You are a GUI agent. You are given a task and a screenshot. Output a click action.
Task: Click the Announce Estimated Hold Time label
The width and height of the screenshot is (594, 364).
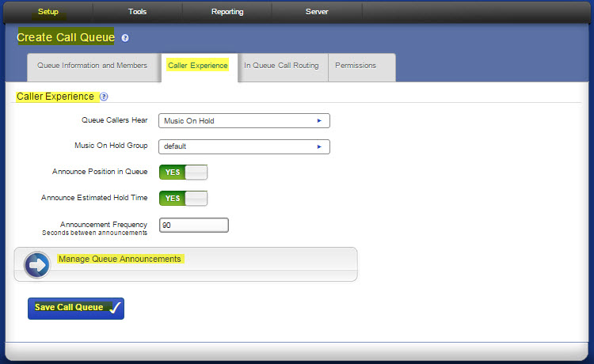coord(94,198)
